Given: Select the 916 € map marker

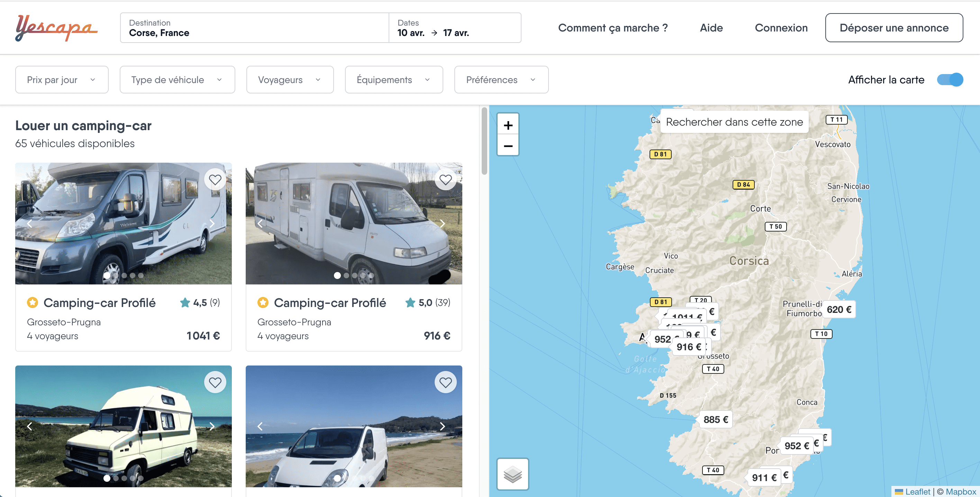Looking at the screenshot, I should 689,347.
